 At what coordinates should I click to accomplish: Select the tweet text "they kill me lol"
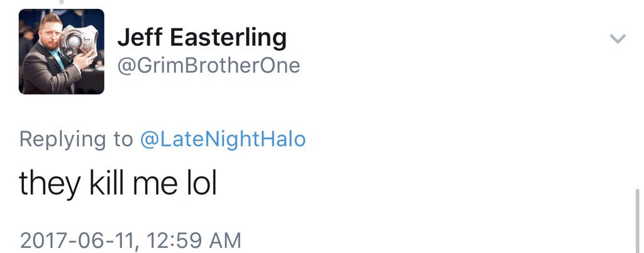(x=118, y=183)
